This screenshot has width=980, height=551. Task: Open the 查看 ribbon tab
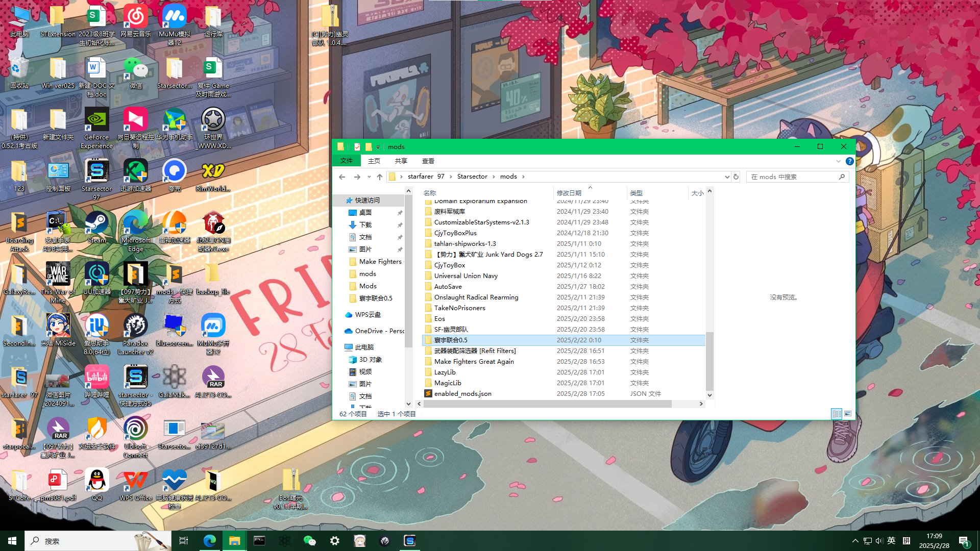[x=428, y=161]
